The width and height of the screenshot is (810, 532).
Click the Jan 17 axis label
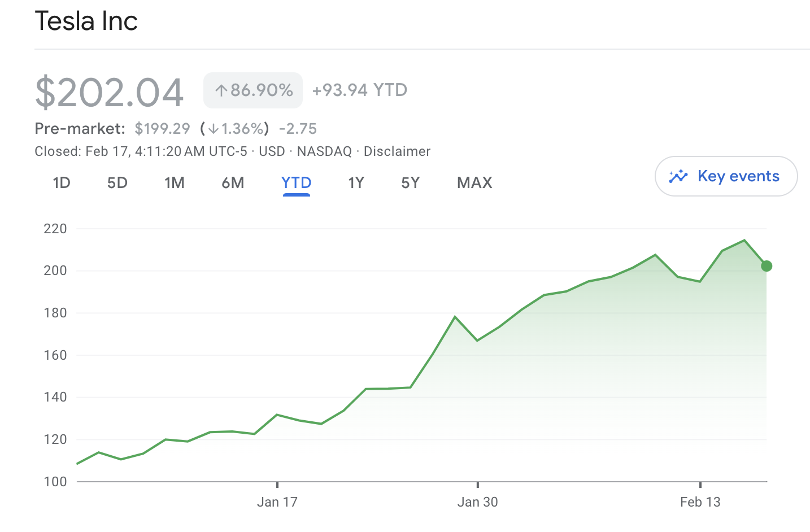[277, 502]
